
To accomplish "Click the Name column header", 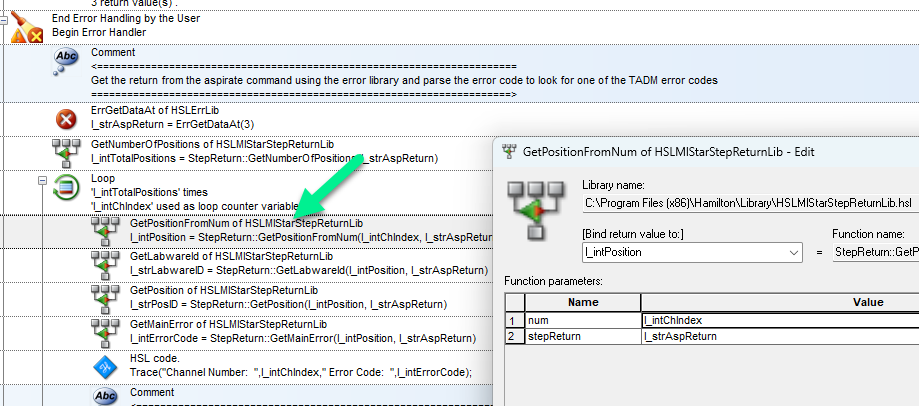I will tap(582, 302).
